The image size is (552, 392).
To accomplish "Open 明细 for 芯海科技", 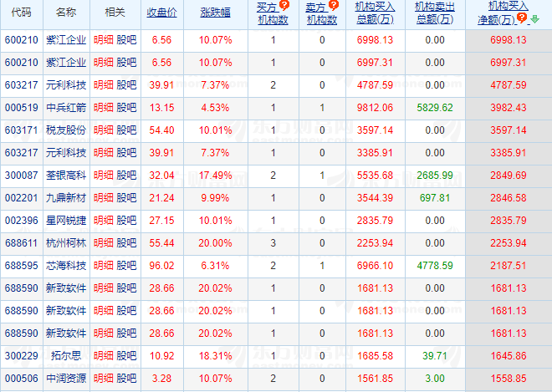I will (104, 266).
